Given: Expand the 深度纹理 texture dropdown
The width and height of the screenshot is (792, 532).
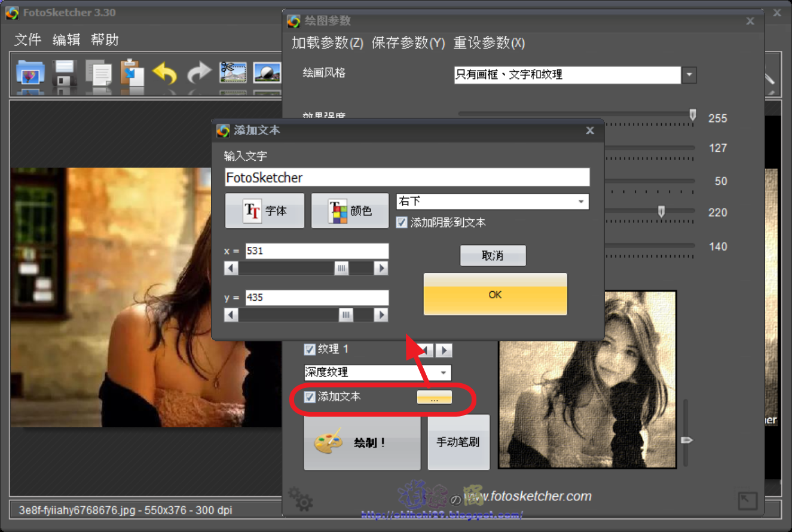Looking at the screenshot, I should [x=444, y=372].
